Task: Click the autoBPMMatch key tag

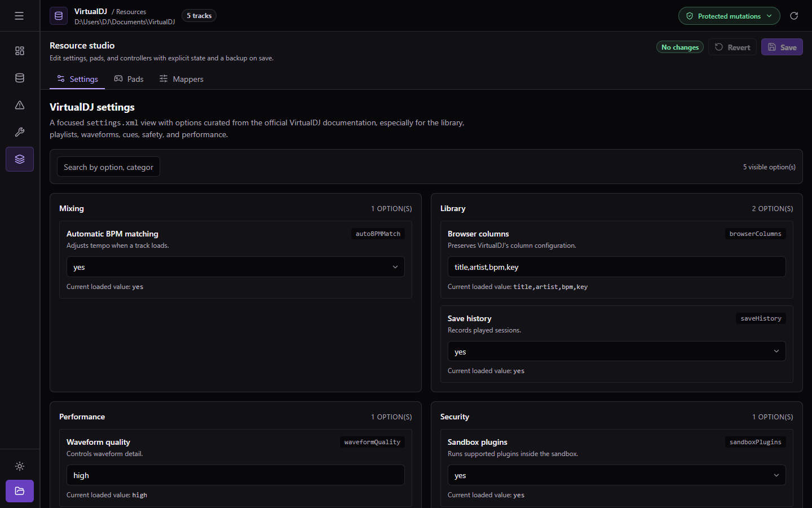Action: tap(378, 234)
